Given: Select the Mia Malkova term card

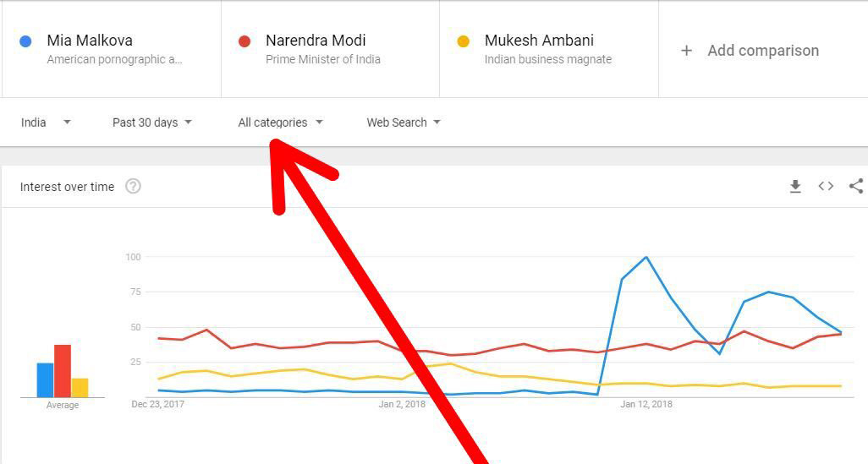Looking at the screenshot, I should pyautogui.click(x=112, y=49).
